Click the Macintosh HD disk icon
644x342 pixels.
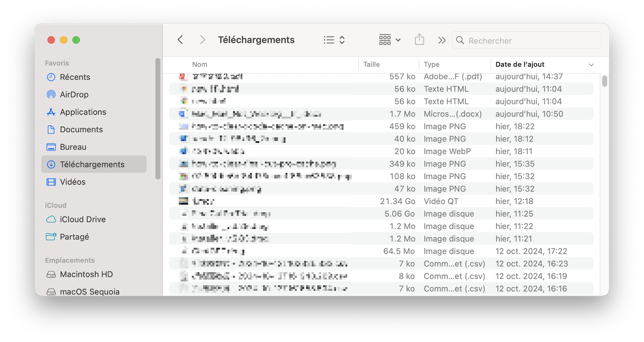[x=51, y=274]
